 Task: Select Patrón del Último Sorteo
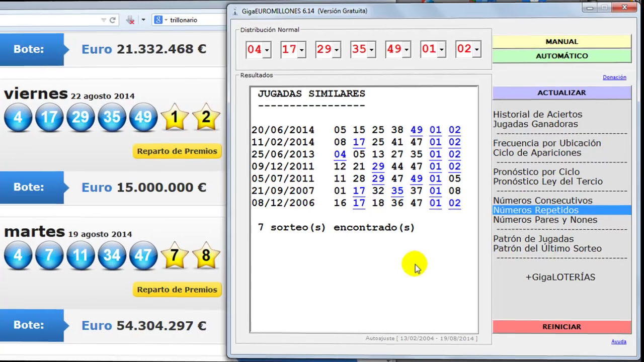coord(547,248)
